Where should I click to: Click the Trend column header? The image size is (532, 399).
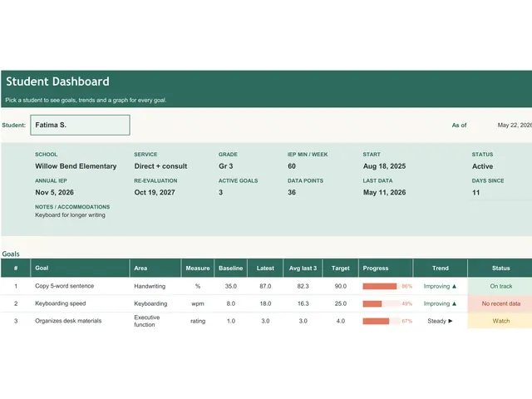point(440,268)
